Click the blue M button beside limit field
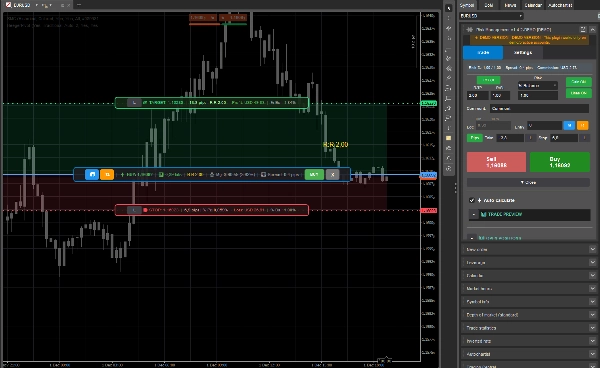The height and width of the screenshot is (368, 600). (569, 125)
